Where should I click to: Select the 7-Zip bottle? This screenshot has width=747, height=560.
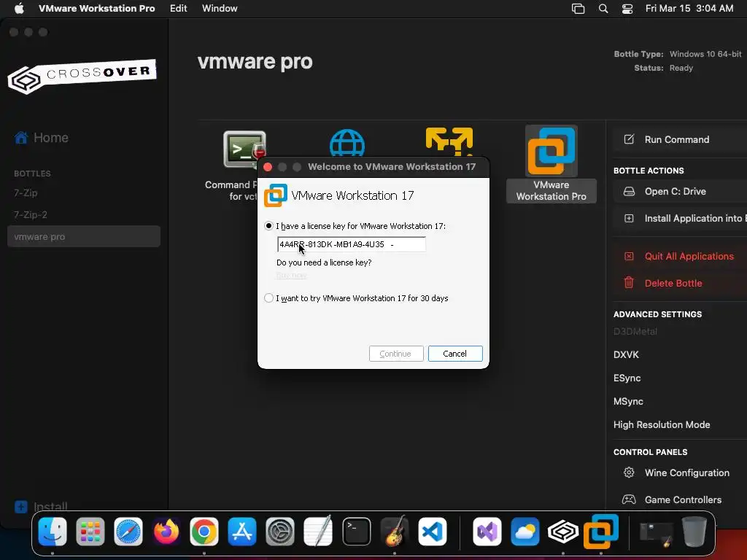(26, 192)
